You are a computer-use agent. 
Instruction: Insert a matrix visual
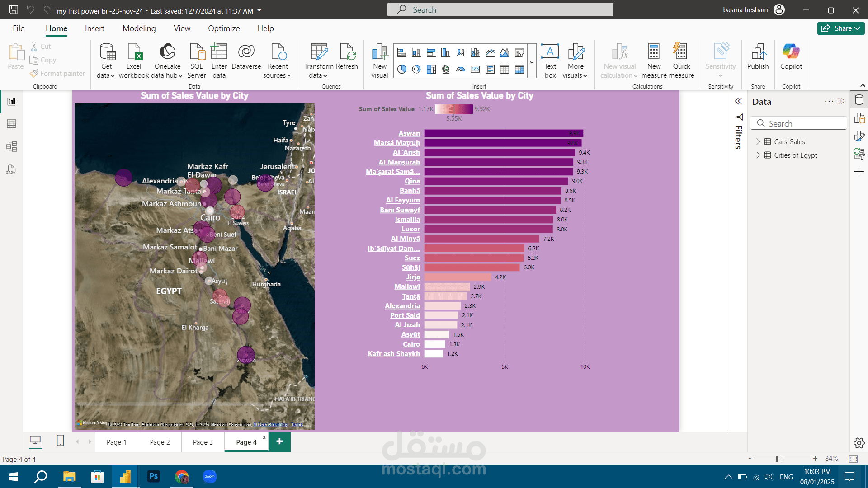[519, 69]
